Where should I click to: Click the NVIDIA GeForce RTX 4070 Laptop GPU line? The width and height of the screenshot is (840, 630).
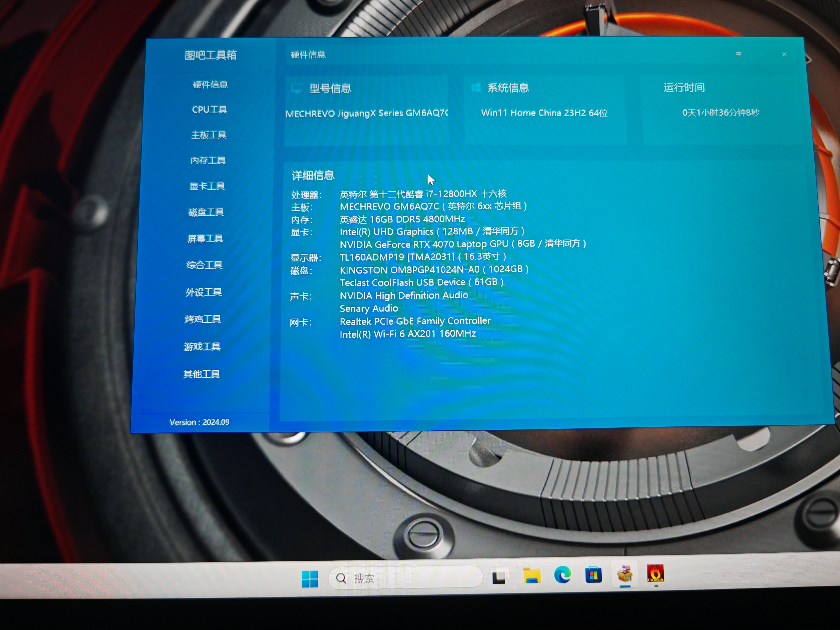coord(463,244)
